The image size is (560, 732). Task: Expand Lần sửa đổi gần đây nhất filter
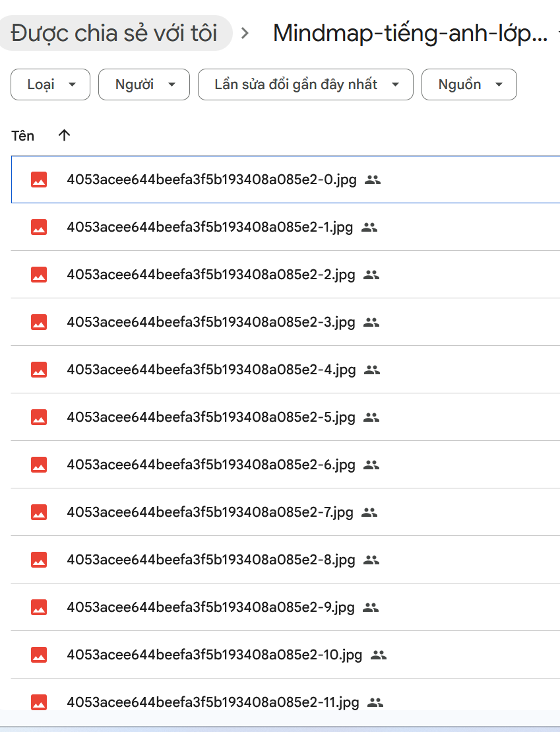coord(305,84)
